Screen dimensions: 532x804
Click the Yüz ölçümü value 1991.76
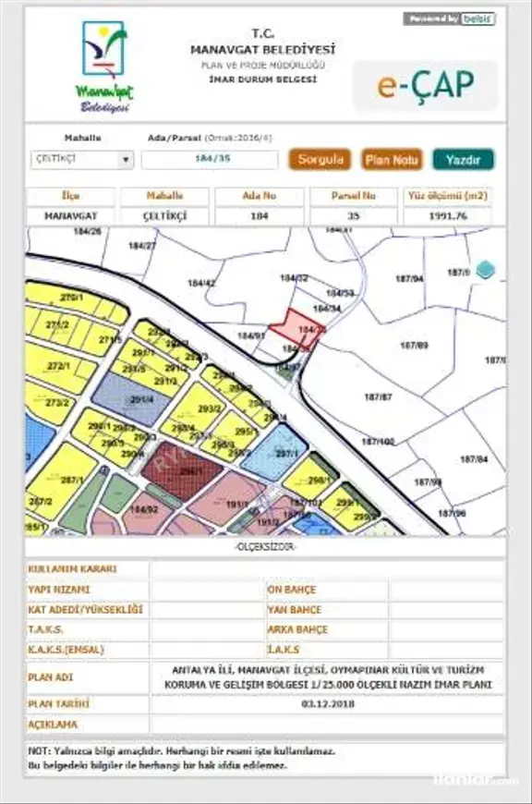point(448,216)
